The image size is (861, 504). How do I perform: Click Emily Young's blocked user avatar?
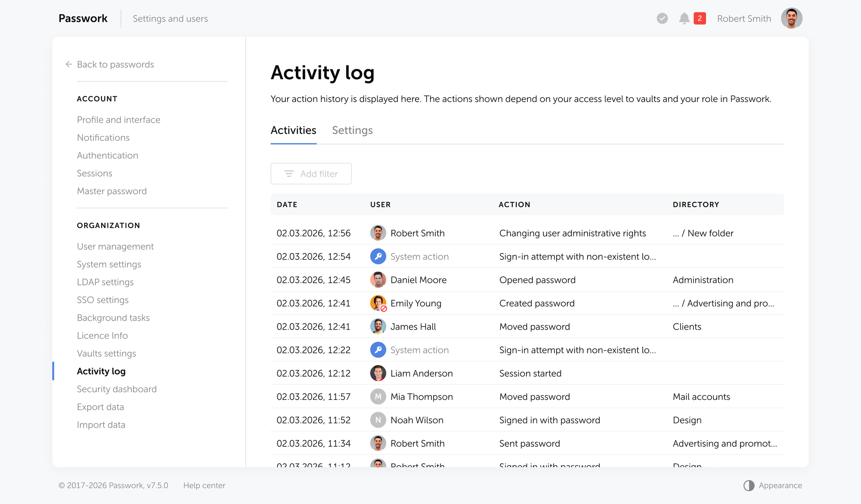click(378, 303)
